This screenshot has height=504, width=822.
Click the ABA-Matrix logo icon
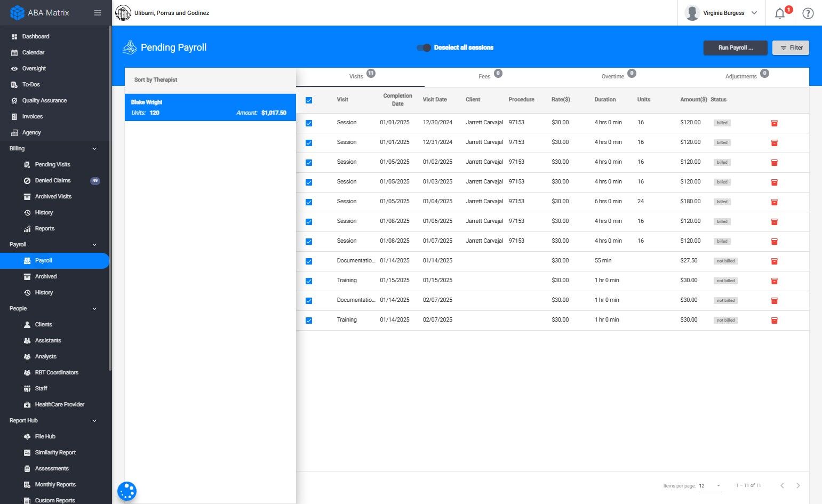[x=17, y=13]
